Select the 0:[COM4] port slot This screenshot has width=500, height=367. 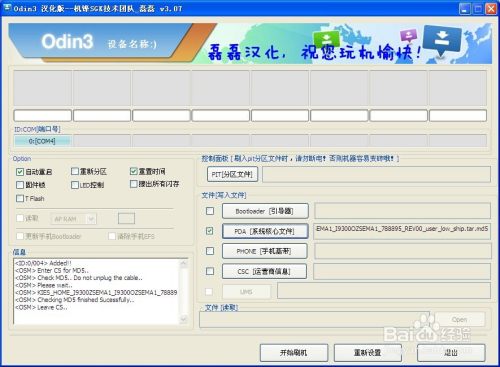pos(42,141)
